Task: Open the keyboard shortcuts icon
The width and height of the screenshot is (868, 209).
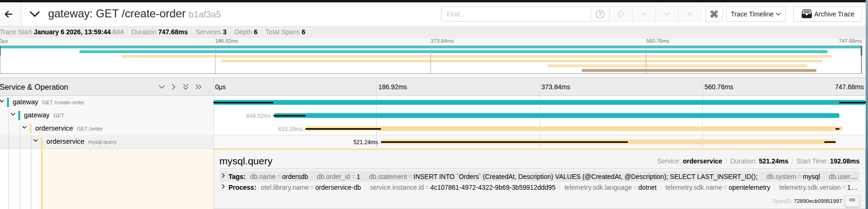Action: (x=714, y=14)
